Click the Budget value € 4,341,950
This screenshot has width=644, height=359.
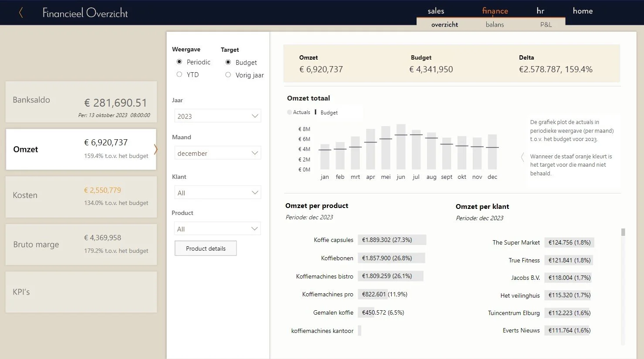click(x=431, y=69)
